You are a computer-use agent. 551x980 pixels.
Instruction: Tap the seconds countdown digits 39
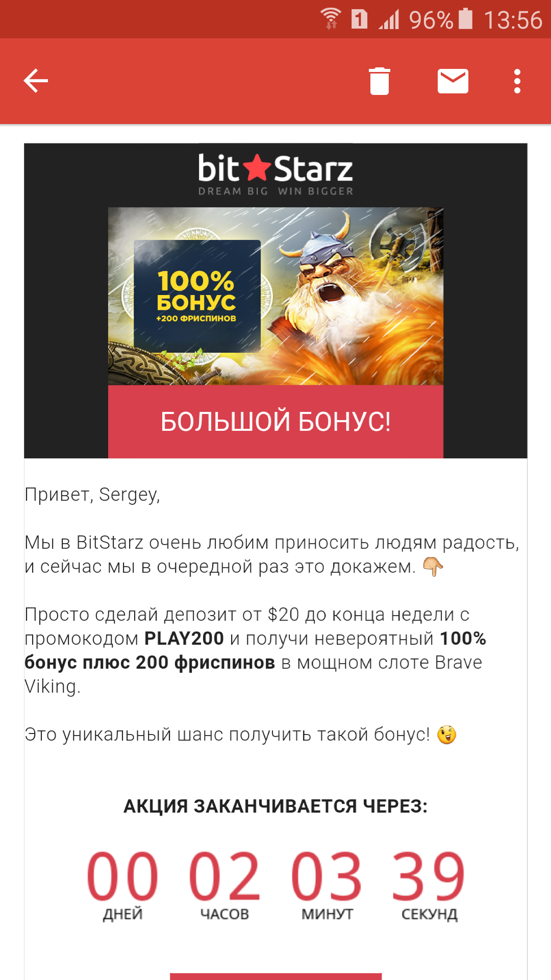(x=429, y=876)
